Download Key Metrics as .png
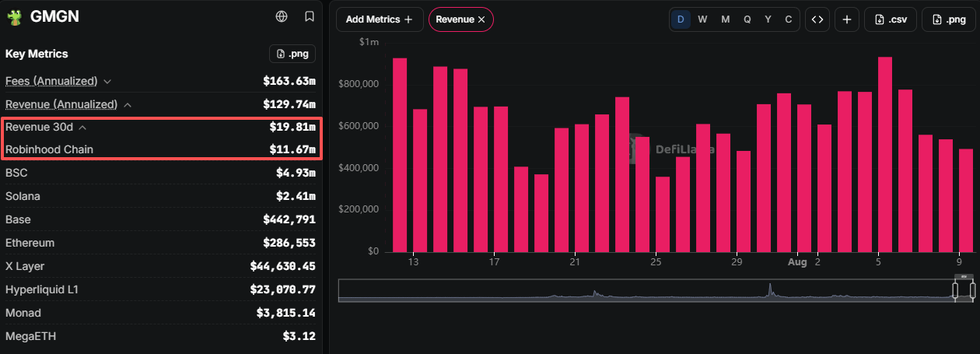Viewport: 980px width, 354px height. 292,54
